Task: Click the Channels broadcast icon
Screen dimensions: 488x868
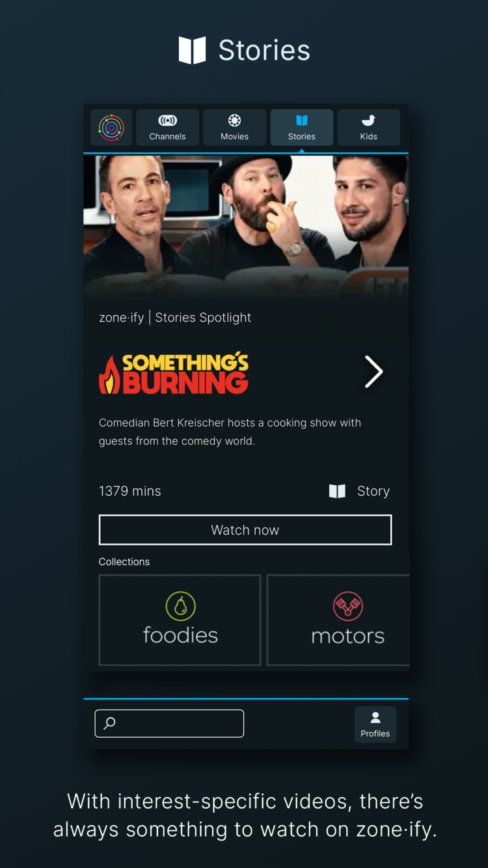Action: [x=167, y=120]
